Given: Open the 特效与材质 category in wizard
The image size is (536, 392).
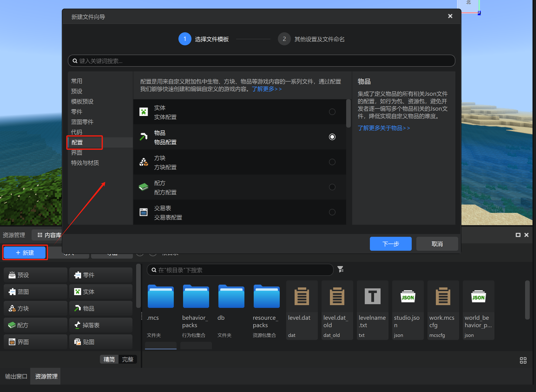Looking at the screenshot, I should (85, 163).
